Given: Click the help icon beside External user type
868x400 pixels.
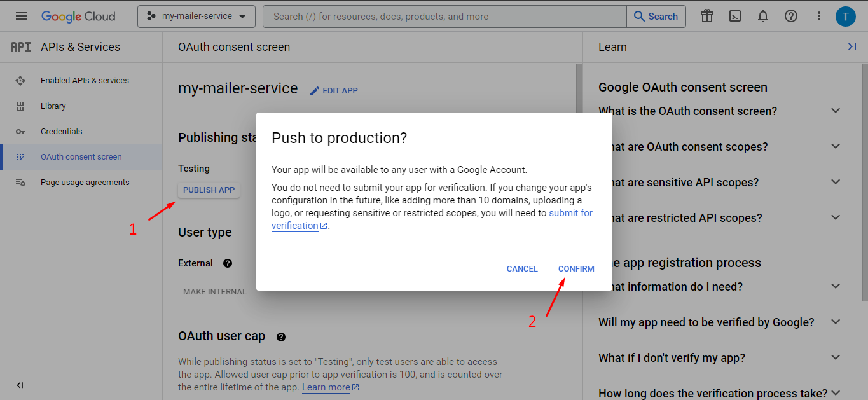Looking at the screenshot, I should pyautogui.click(x=227, y=263).
